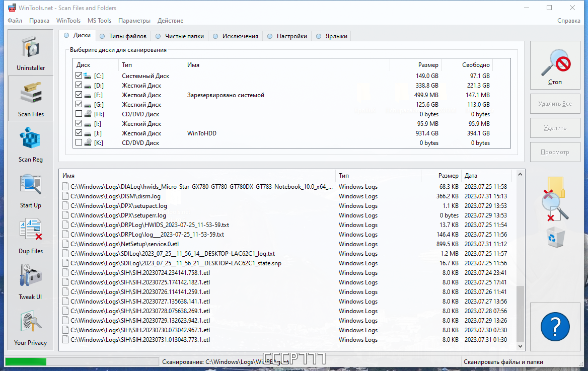This screenshot has width=588, height=371.
Task: Select the Scan Files tool
Action: [x=30, y=98]
